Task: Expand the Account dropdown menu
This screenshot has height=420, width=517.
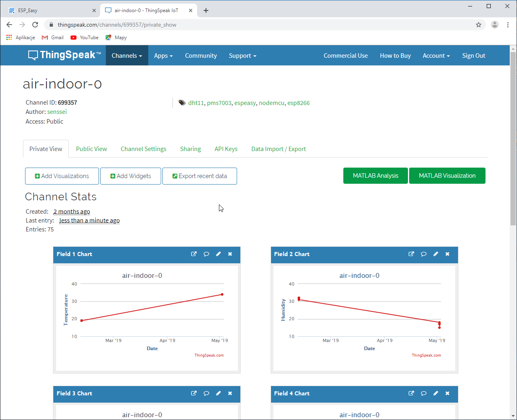Action: [436, 56]
